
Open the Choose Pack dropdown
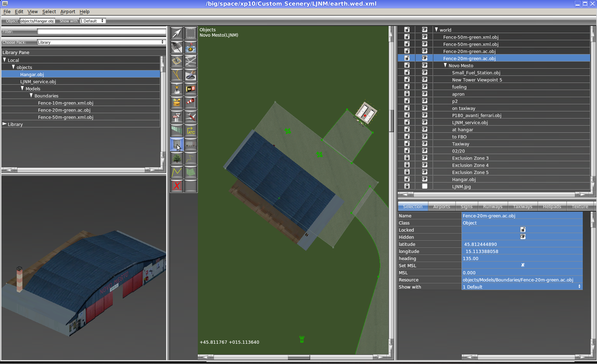pyautogui.click(x=101, y=42)
